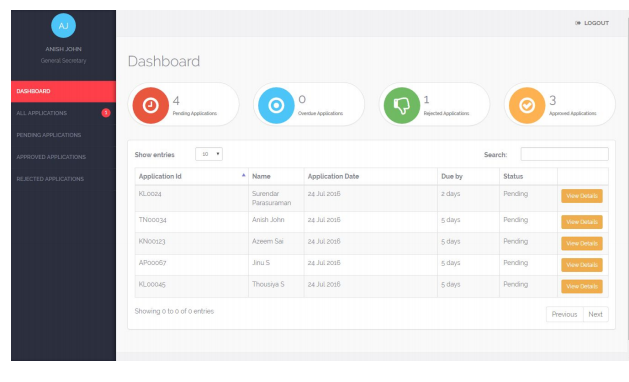The width and height of the screenshot is (629, 382).
Task: Click the green rejected applications thumbs-down icon
Action: point(402,106)
